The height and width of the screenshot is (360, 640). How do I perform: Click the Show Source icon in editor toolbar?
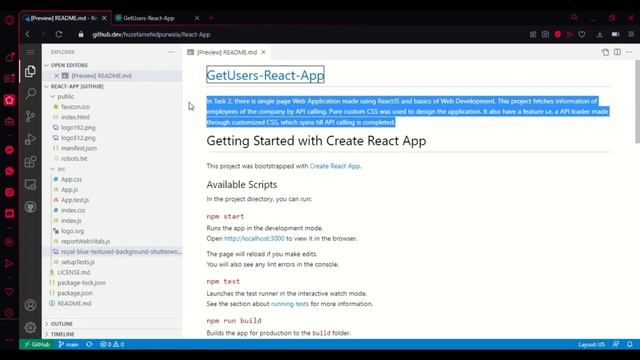tap(605, 52)
